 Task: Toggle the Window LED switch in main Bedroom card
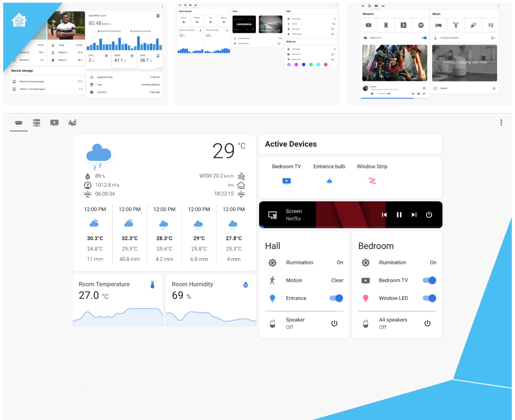(x=429, y=298)
